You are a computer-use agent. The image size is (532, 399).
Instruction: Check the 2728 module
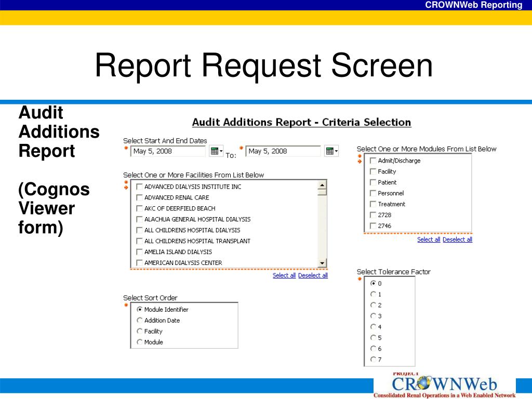(373, 215)
